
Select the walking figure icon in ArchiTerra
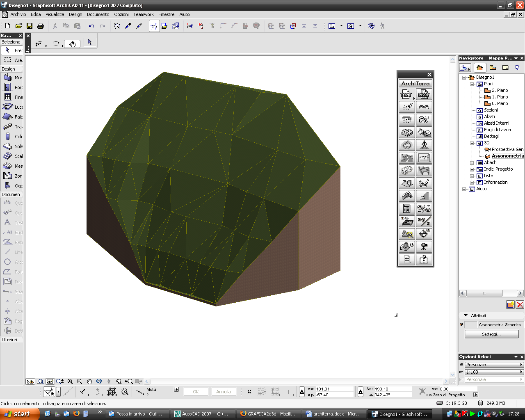click(424, 145)
